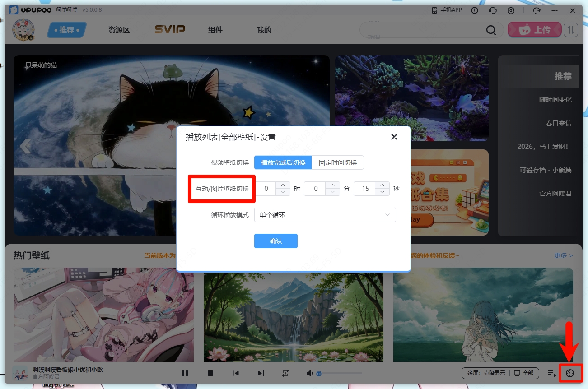Click the 确认 button

pyautogui.click(x=275, y=241)
